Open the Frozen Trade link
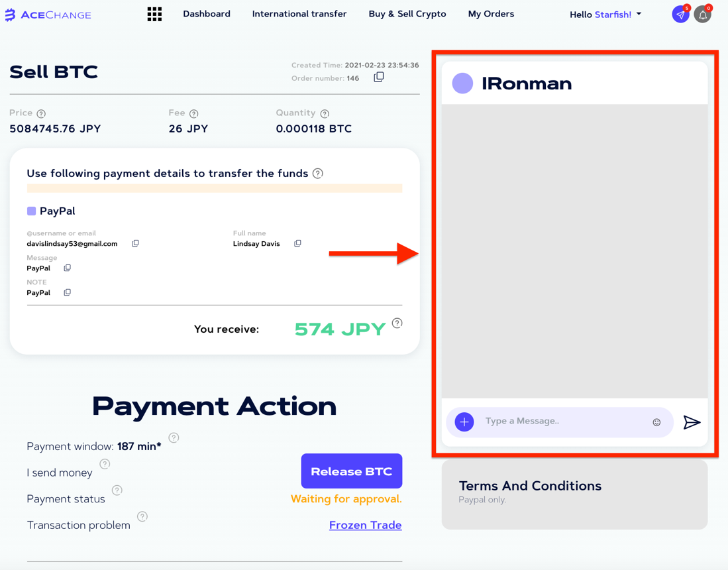Image resolution: width=728 pixels, height=570 pixels. click(x=366, y=525)
